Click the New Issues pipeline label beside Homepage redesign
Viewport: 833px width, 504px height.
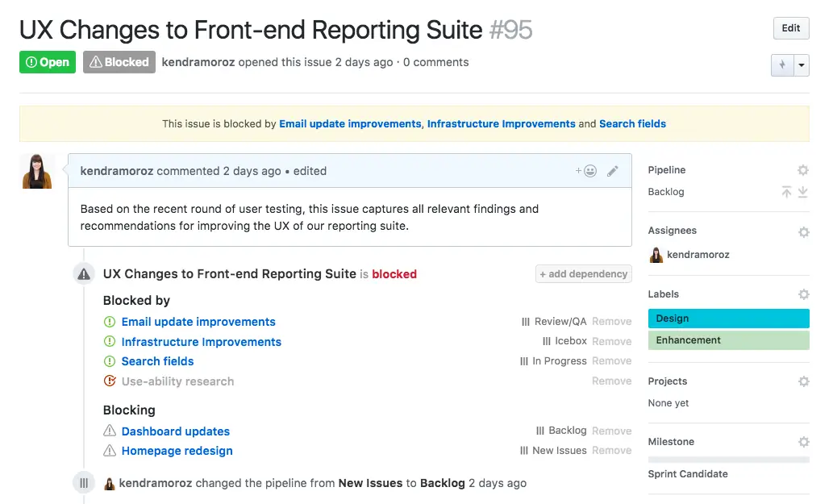click(553, 450)
